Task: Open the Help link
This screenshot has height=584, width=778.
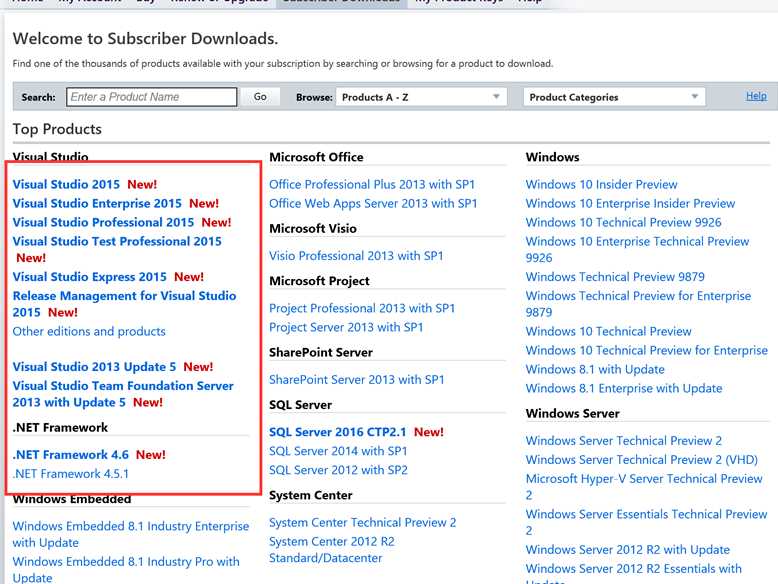Action: coord(756,96)
